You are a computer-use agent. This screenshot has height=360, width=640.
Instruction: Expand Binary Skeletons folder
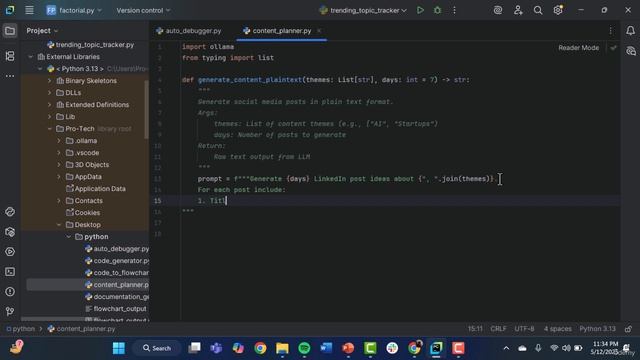(x=49, y=81)
